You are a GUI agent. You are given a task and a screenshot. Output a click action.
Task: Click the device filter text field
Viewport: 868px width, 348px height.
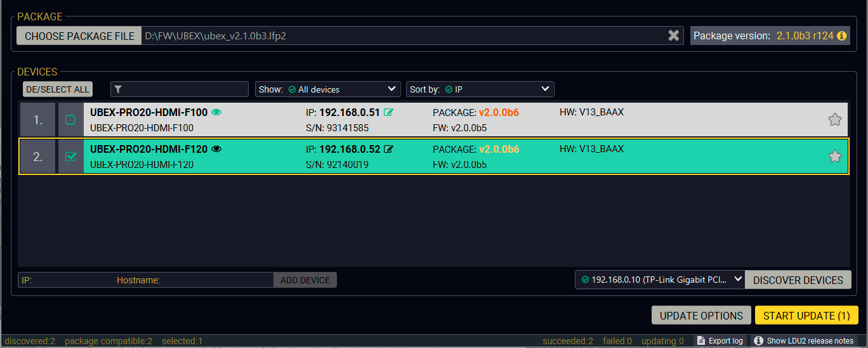pos(180,89)
